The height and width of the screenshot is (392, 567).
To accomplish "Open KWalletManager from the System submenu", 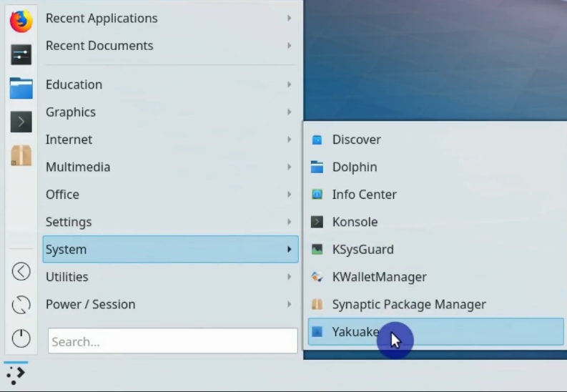I will 435,277.
